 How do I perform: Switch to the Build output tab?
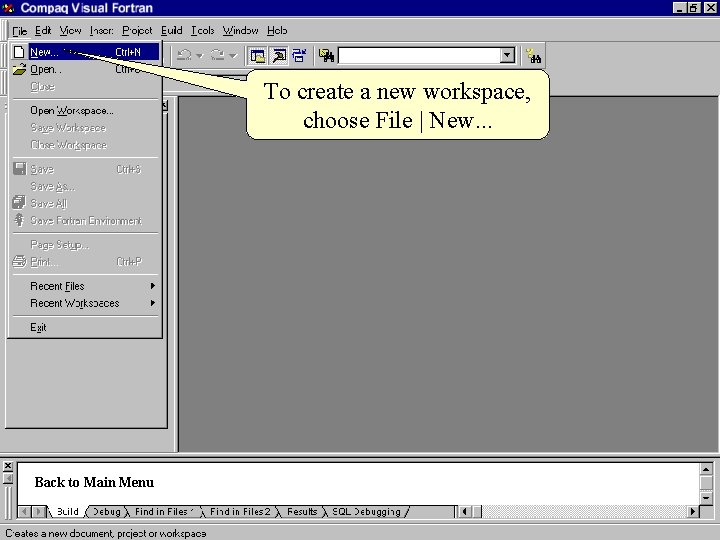tap(68, 512)
